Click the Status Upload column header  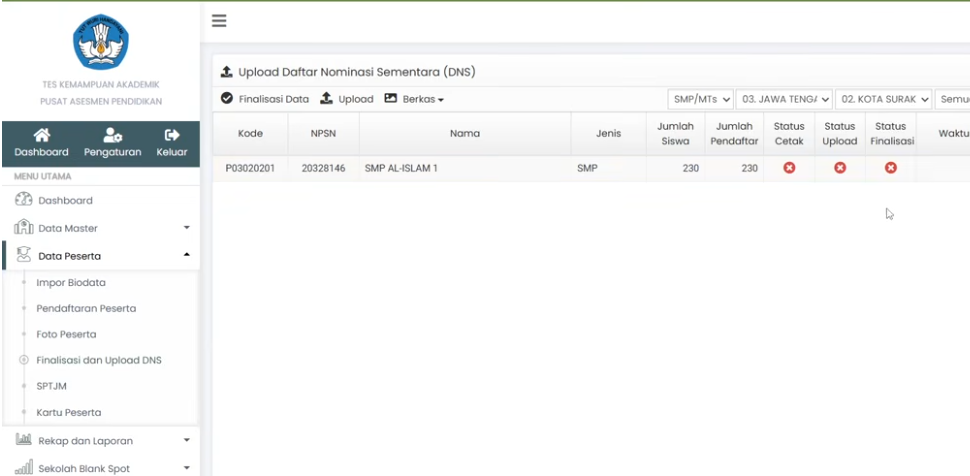point(840,133)
